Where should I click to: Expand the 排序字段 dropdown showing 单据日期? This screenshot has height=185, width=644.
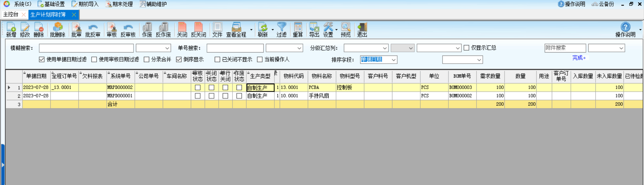pyautogui.click(x=394, y=60)
